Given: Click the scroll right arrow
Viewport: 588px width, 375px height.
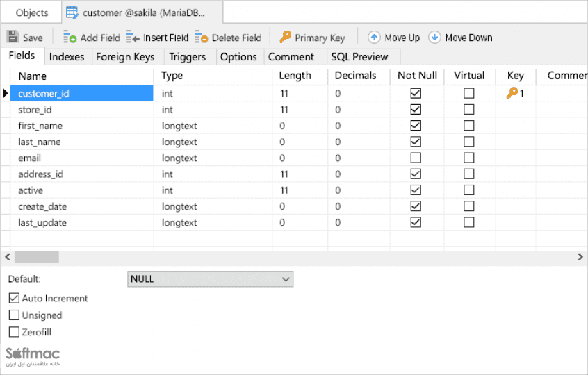Looking at the screenshot, I should click(x=580, y=257).
